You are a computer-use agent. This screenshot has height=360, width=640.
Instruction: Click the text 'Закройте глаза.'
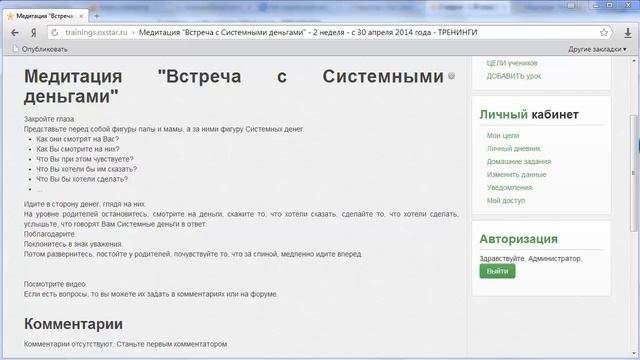49,119
